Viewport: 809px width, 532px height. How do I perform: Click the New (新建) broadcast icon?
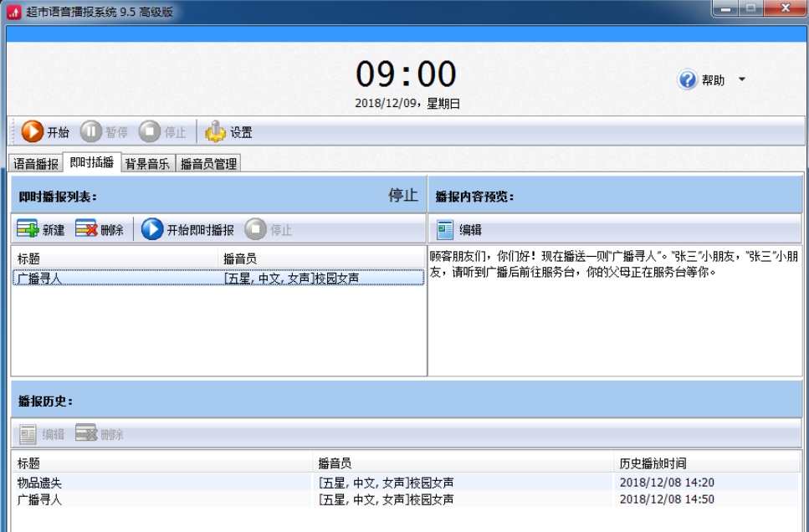pos(28,230)
